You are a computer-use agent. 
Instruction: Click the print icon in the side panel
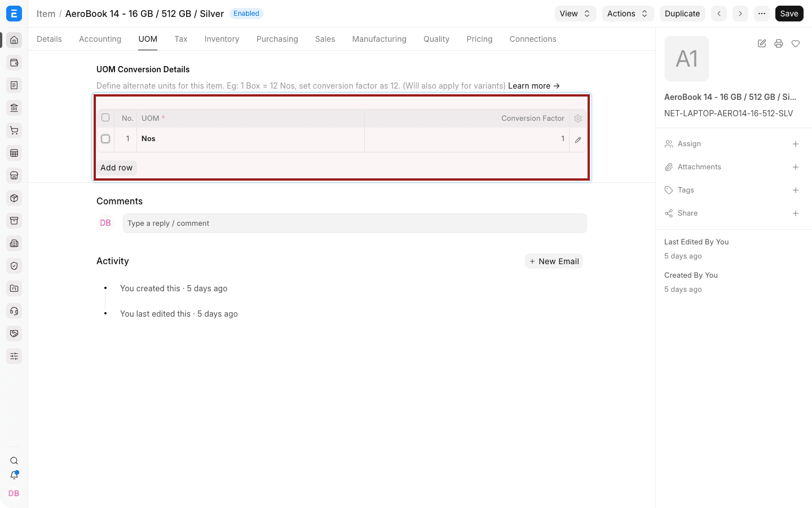[779, 43]
